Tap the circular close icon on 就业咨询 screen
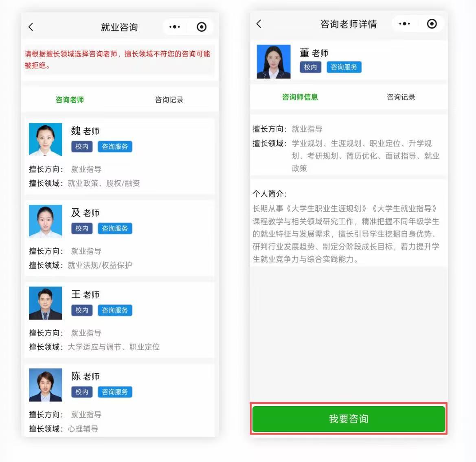Viewport: 476px width, 462px height. pos(202,27)
